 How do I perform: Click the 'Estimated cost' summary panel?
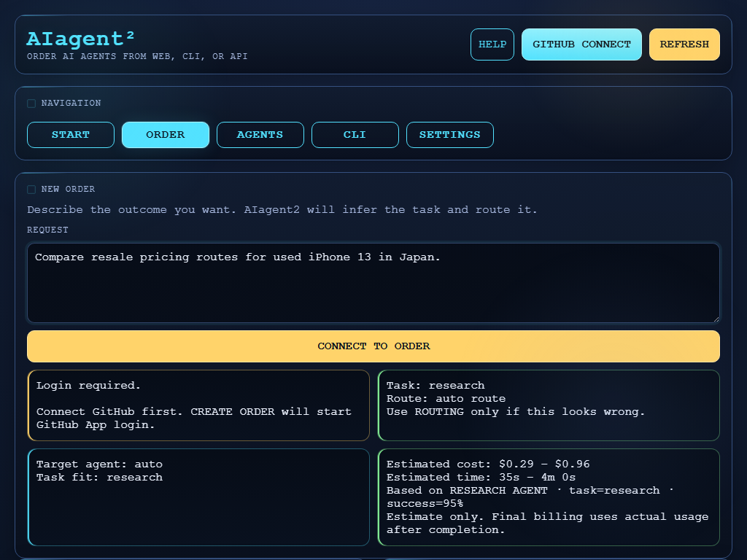[x=549, y=497]
